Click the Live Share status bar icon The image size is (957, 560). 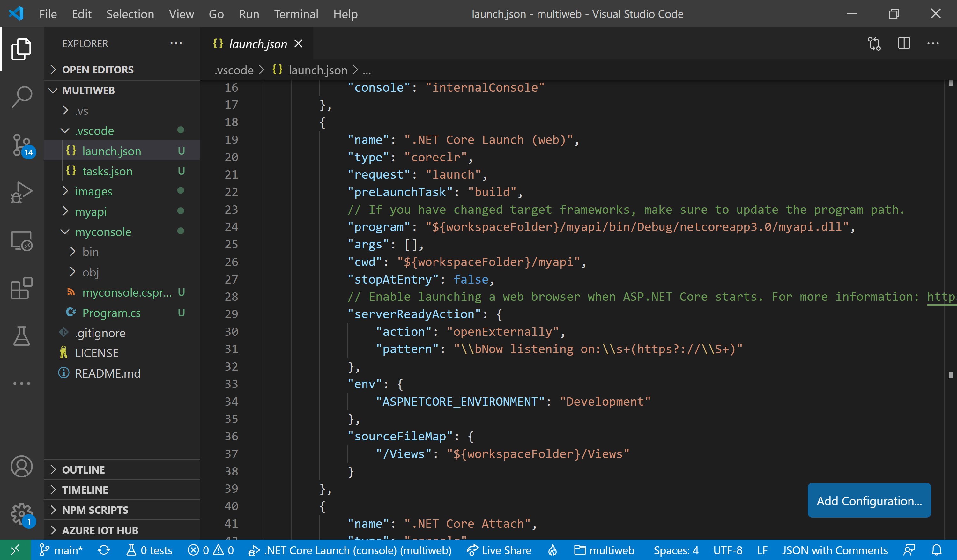(473, 550)
